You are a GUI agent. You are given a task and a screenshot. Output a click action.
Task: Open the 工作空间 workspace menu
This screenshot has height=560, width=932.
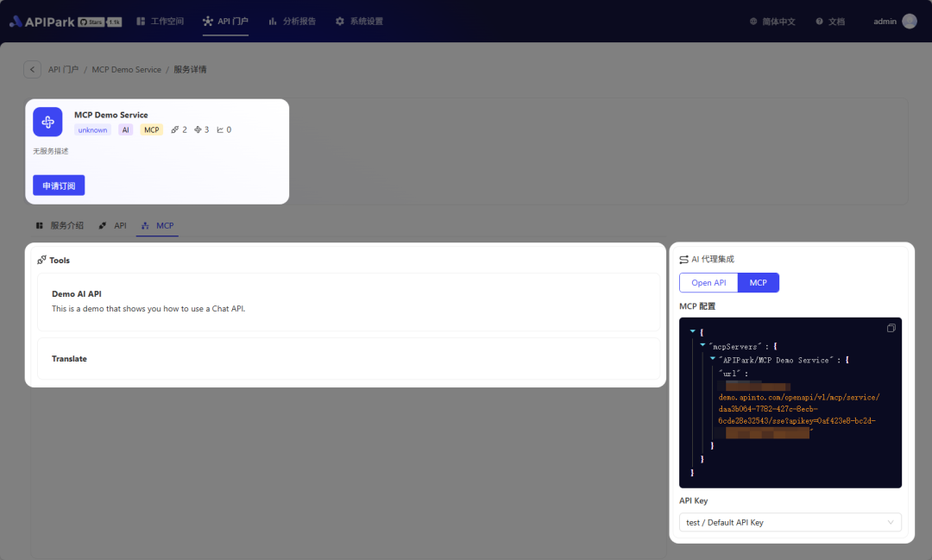160,22
